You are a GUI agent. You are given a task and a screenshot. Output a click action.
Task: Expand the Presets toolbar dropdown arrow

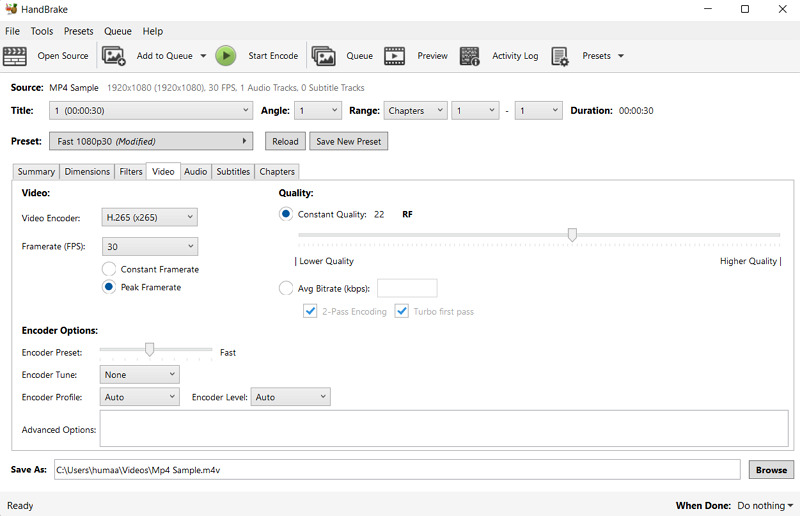621,56
